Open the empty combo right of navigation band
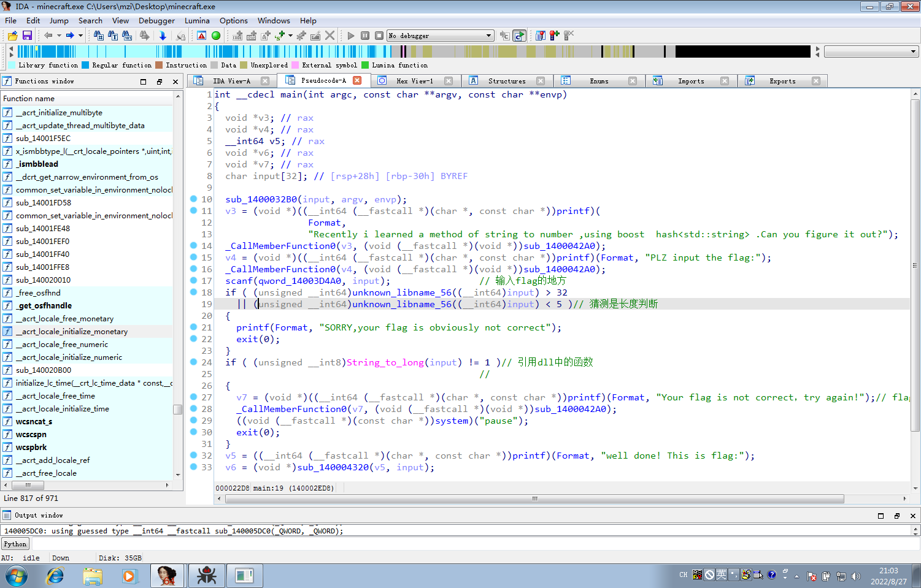This screenshot has height=588, width=921. [871, 52]
